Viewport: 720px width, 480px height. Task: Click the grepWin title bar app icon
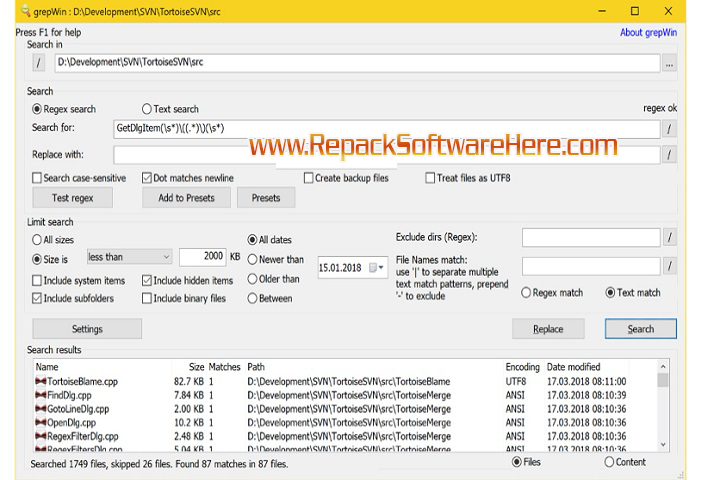click(26, 11)
